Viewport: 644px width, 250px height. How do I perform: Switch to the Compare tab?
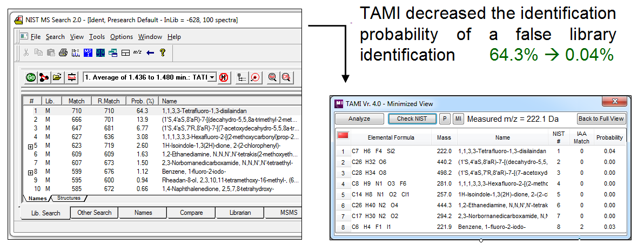(191, 213)
